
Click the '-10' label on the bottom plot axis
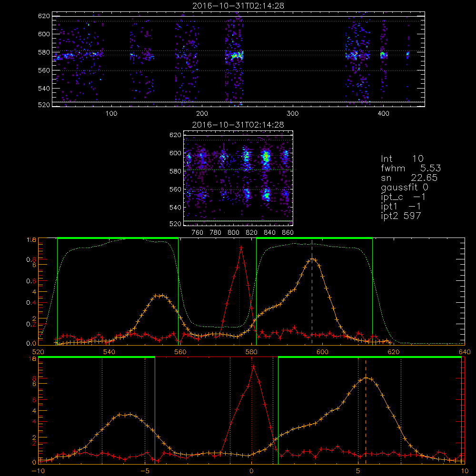tap(39, 471)
